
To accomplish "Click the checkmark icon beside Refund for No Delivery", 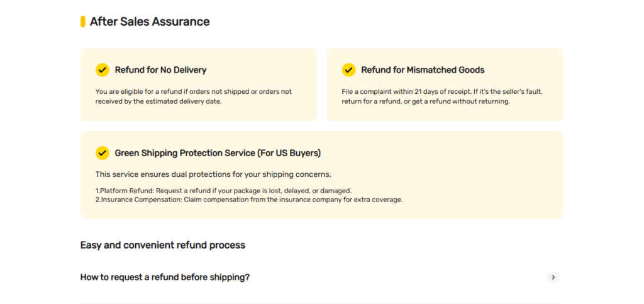I will click(103, 70).
